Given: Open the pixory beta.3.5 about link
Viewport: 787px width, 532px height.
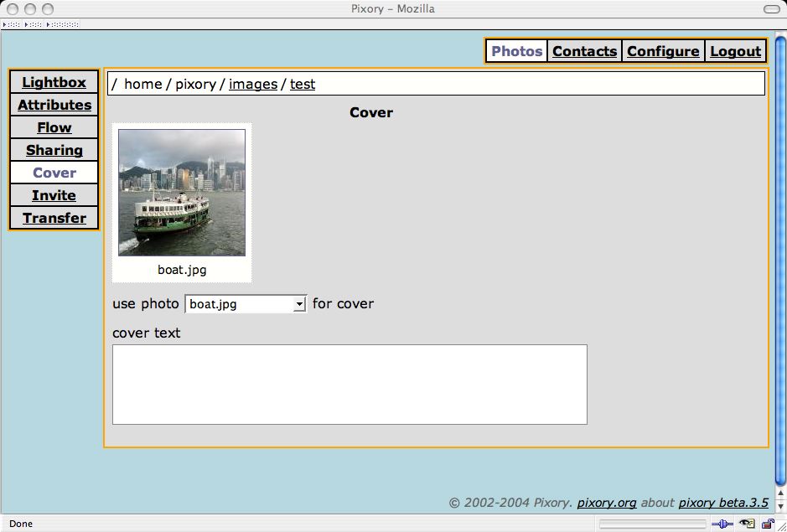Looking at the screenshot, I should coord(723,503).
